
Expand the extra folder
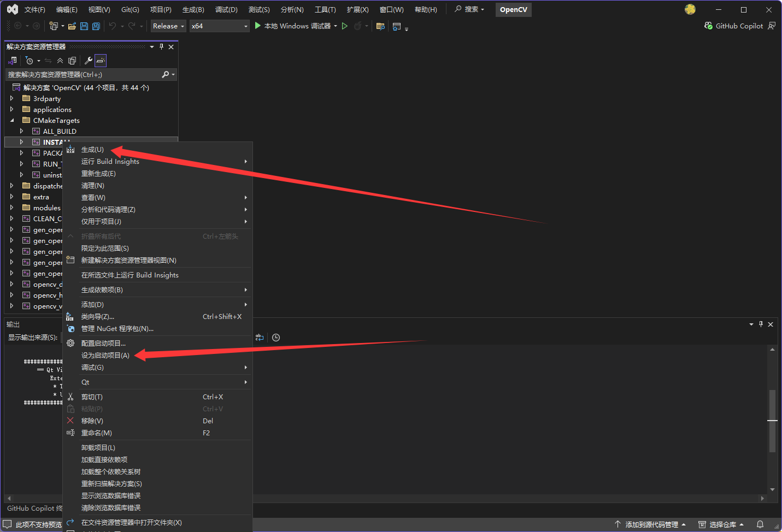11,197
